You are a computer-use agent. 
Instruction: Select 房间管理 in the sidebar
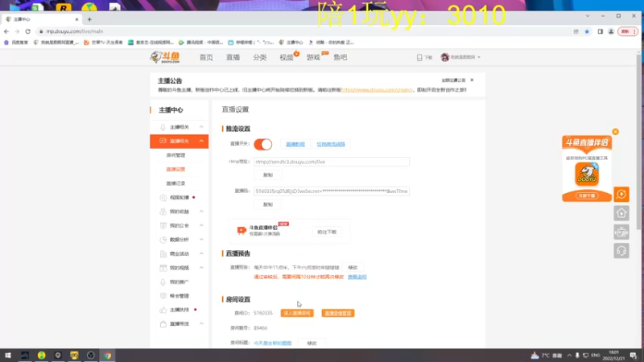[175, 155]
